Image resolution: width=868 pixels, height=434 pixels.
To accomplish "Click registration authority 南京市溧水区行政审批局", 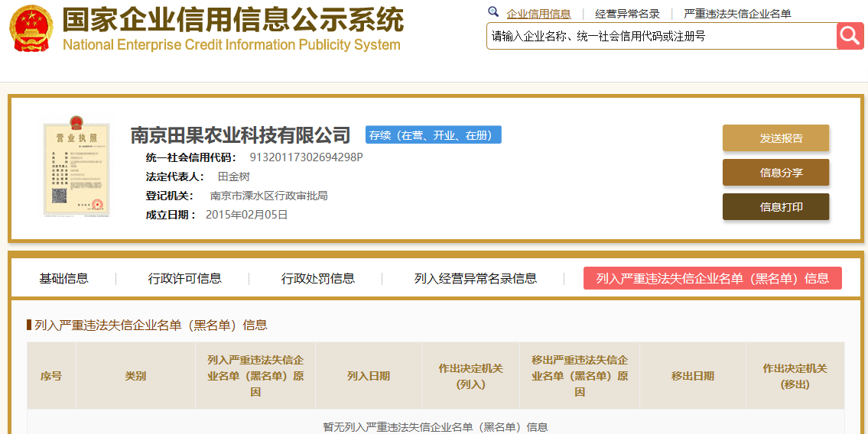I will coord(269,196).
